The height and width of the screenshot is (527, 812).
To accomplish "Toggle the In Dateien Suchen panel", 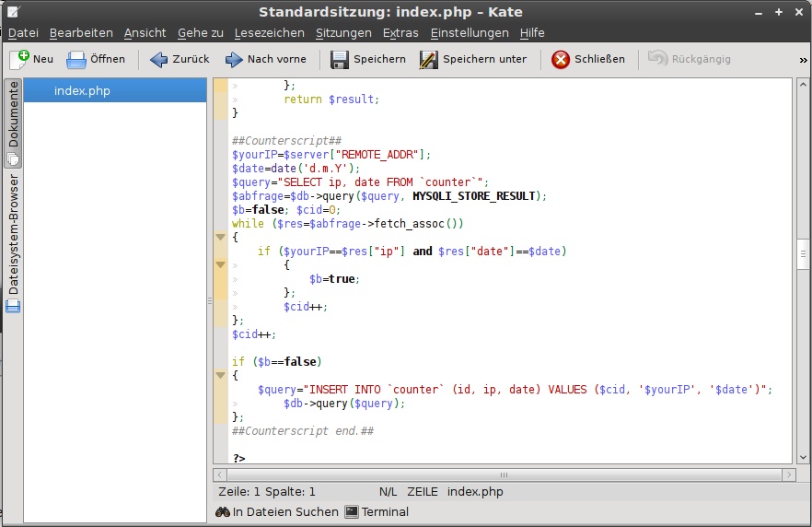I will (277, 511).
